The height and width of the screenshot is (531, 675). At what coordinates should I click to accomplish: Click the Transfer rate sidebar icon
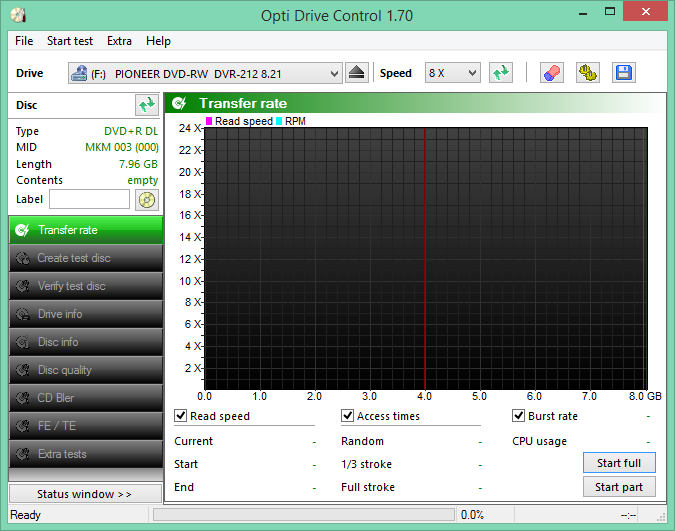[22, 230]
